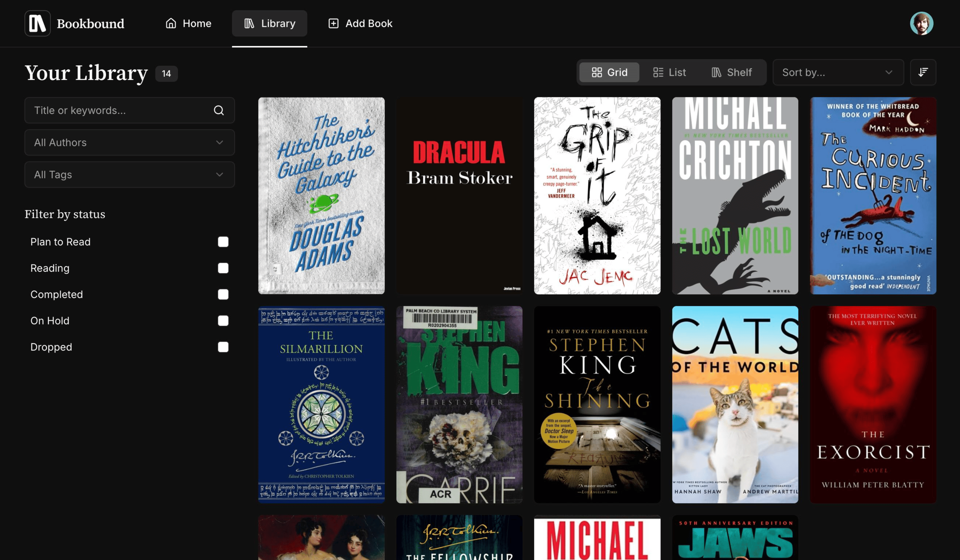Switch to Grid view

click(609, 72)
